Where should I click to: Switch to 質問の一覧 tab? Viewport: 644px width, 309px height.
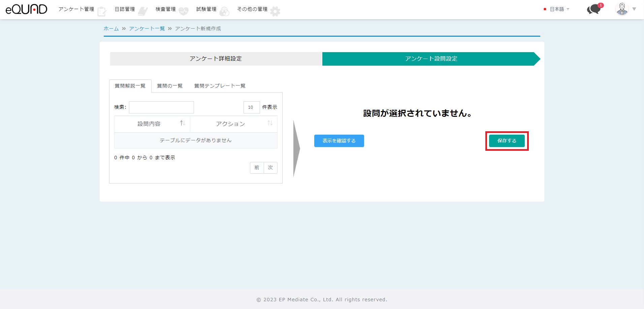(x=170, y=86)
